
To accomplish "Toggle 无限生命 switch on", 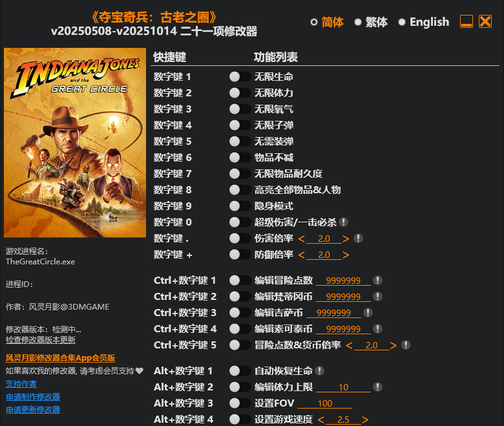I will click(240, 77).
